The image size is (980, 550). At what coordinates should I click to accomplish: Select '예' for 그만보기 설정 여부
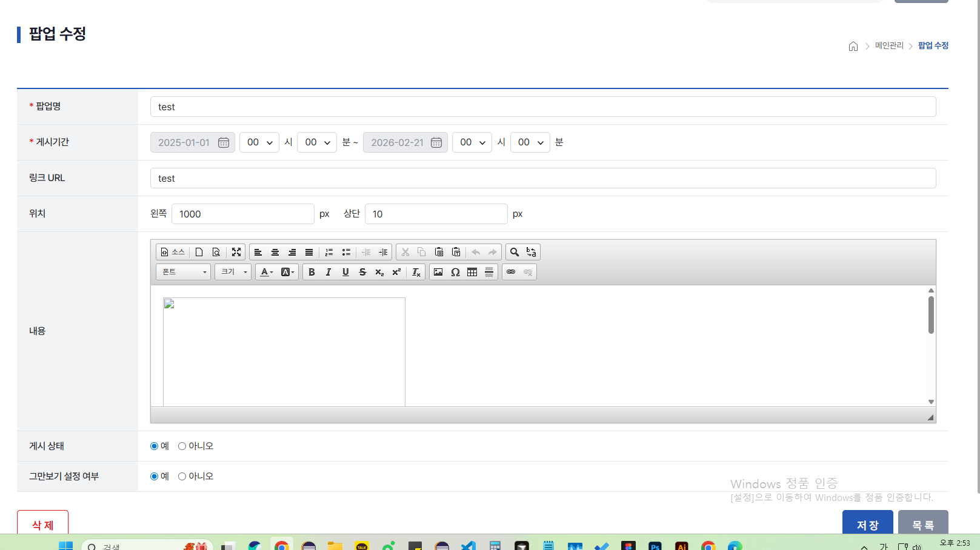coord(154,477)
